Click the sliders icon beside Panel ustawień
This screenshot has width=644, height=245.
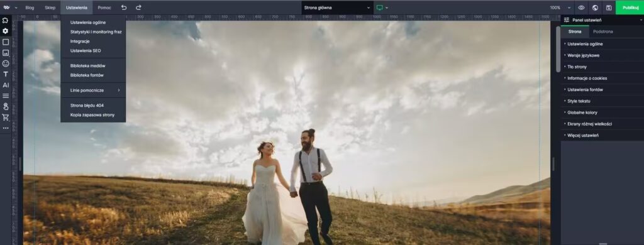[567, 19]
